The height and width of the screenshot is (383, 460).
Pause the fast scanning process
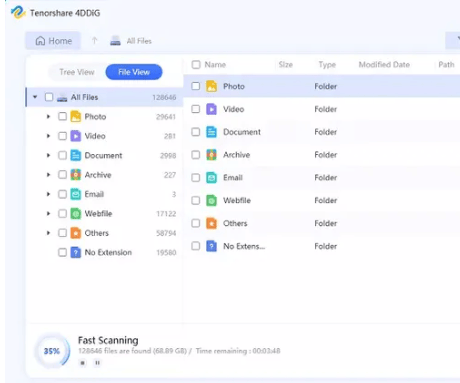tap(97, 363)
